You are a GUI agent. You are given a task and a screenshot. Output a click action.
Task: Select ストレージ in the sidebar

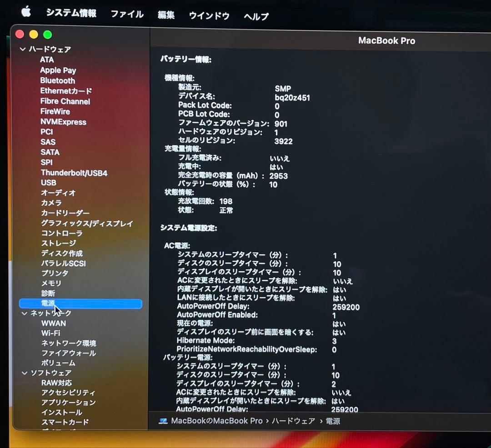pyautogui.click(x=59, y=244)
